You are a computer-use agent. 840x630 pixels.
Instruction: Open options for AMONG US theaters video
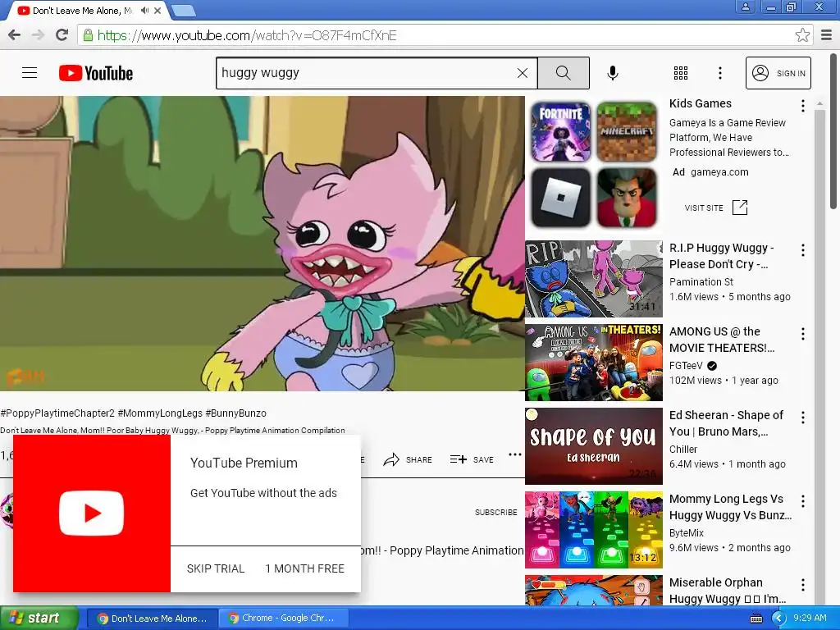802,335
